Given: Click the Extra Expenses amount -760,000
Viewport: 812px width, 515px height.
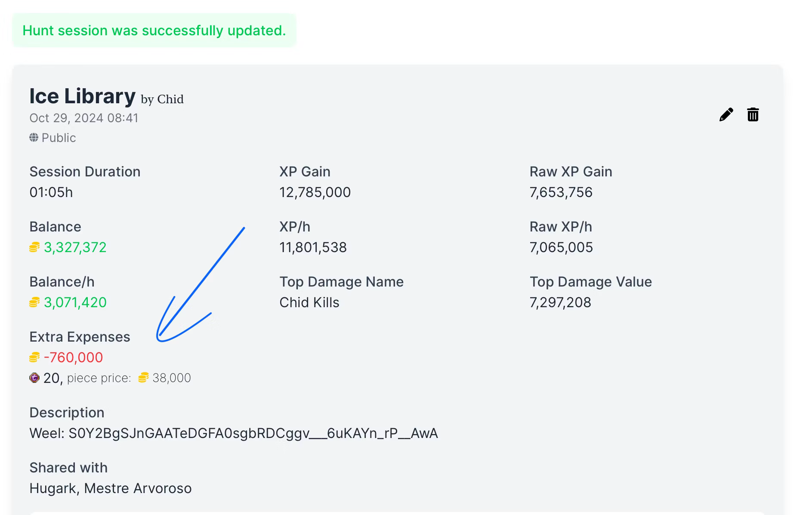Looking at the screenshot, I should [x=73, y=358].
